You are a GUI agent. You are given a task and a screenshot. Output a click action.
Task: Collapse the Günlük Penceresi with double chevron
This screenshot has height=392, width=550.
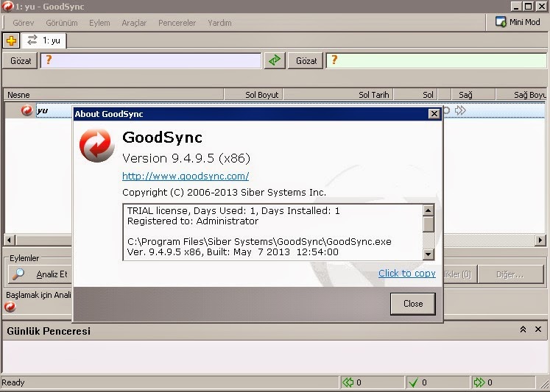tap(523, 329)
